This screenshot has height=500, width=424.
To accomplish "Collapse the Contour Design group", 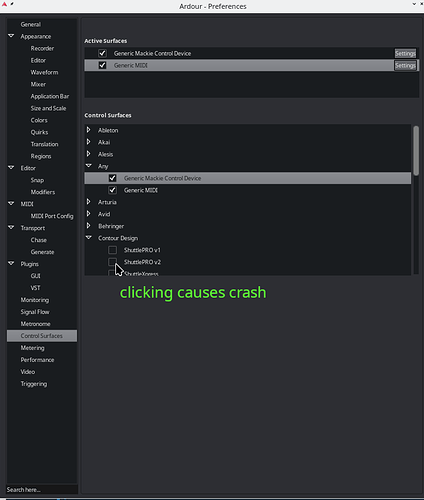I will 89,237.
